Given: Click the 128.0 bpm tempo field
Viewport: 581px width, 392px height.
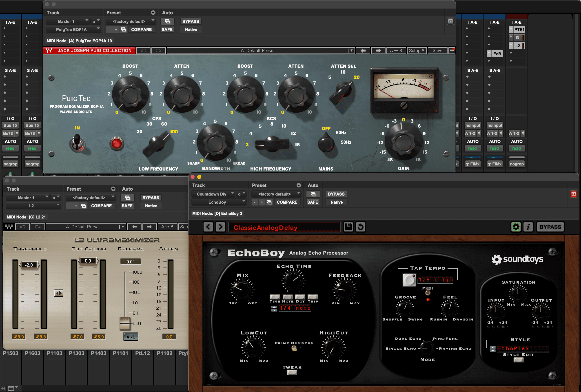Looking at the screenshot, I should click(x=436, y=279).
